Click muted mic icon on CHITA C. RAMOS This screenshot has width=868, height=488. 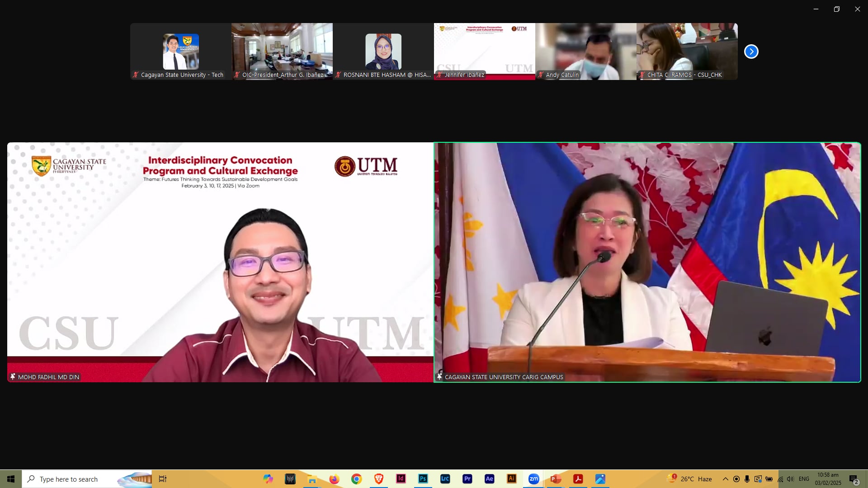(642, 75)
